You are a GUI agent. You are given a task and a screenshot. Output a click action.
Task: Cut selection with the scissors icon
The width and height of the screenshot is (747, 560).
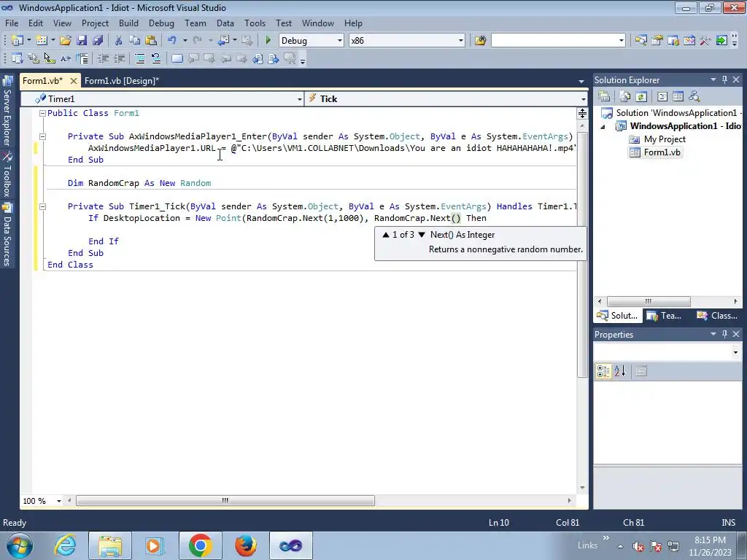tap(119, 41)
